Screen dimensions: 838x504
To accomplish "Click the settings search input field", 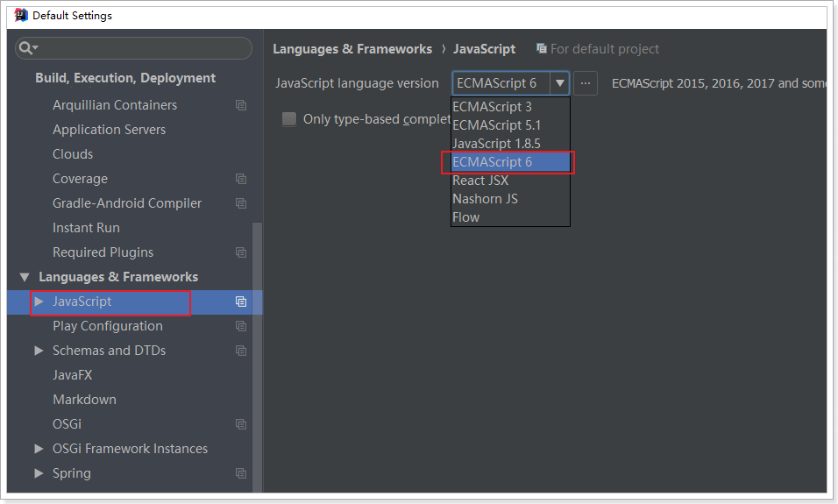I will click(x=140, y=48).
